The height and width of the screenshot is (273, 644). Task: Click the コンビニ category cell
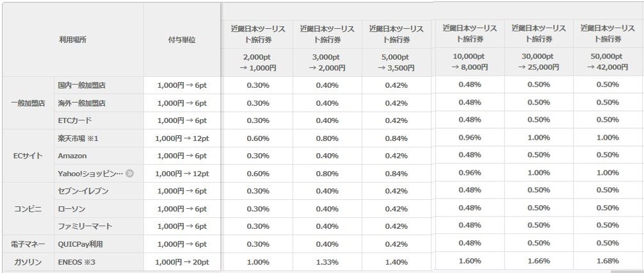pyautogui.click(x=28, y=209)
